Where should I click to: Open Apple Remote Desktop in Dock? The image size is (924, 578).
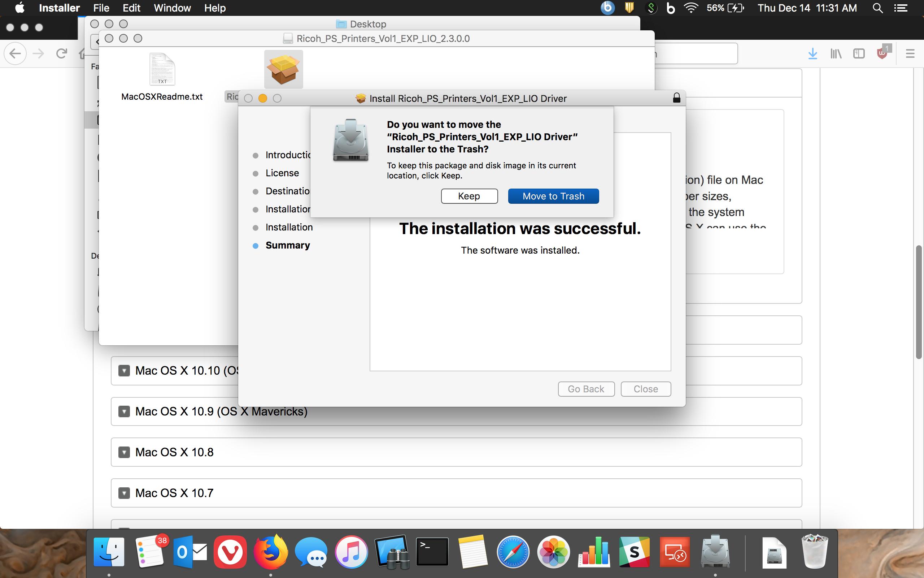392,552
